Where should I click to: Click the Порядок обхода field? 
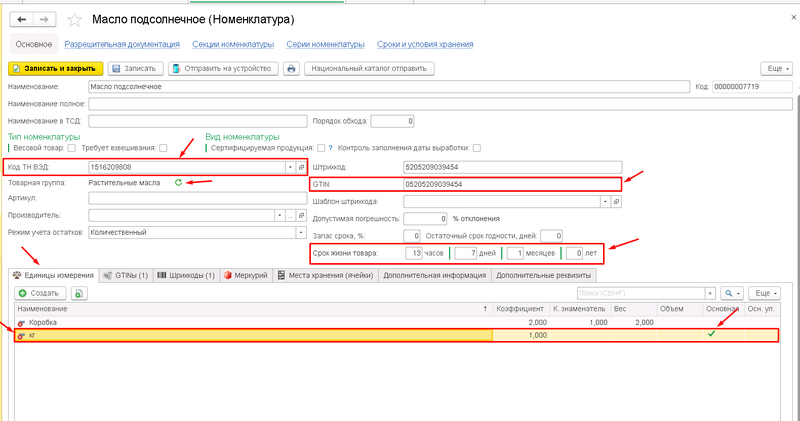(392, 121)
